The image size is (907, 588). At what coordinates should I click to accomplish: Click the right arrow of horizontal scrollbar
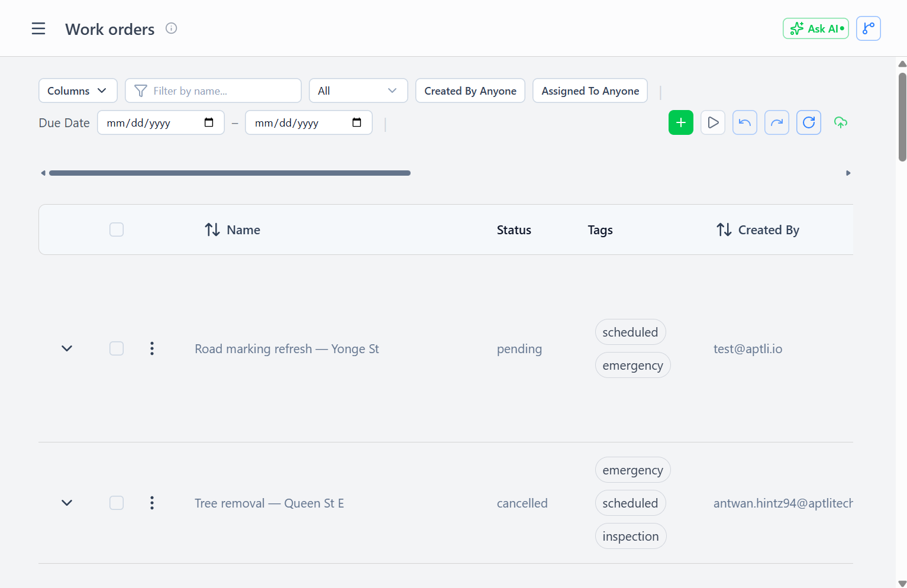click(848, 173)
